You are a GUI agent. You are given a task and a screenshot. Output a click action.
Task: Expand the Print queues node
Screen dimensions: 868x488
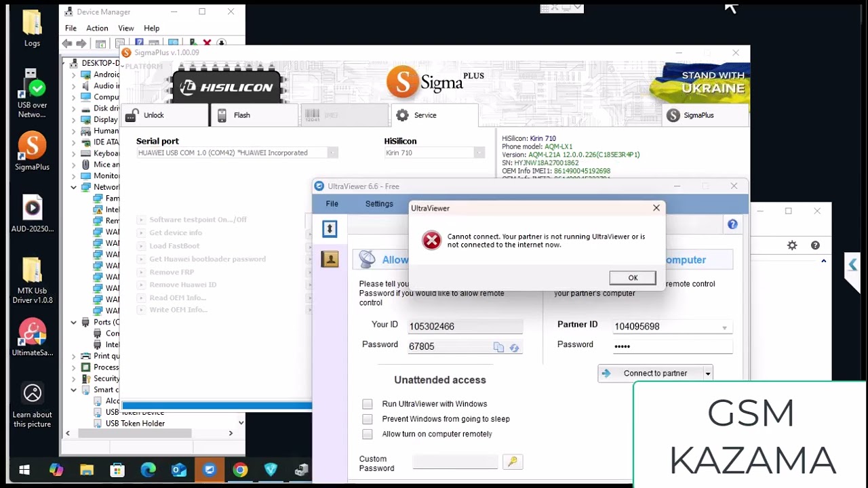pyautogui.click(x=74, y=356)
